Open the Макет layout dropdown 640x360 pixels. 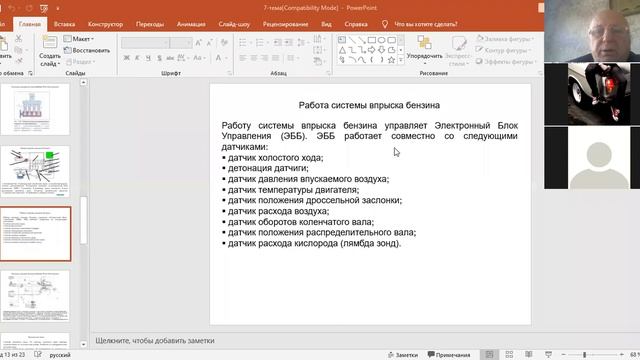pyautogui.click(x=79, y=39)
